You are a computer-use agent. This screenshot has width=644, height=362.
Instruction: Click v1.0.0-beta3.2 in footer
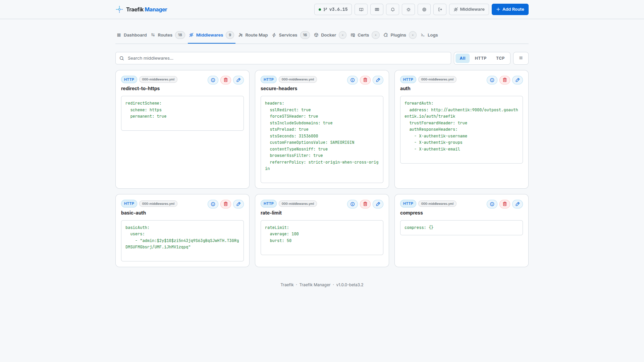[x=350, y=285]
